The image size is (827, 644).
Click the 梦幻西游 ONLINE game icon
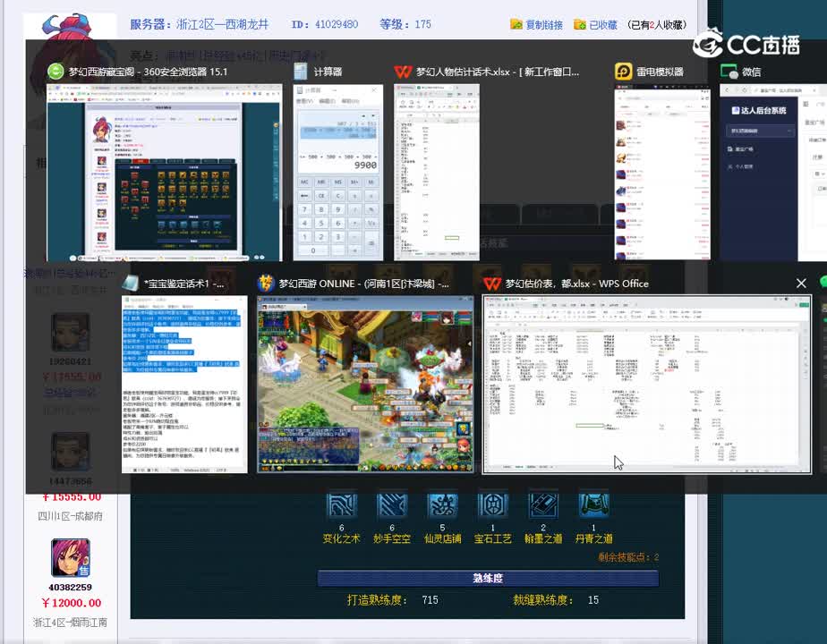coord(266,283)
